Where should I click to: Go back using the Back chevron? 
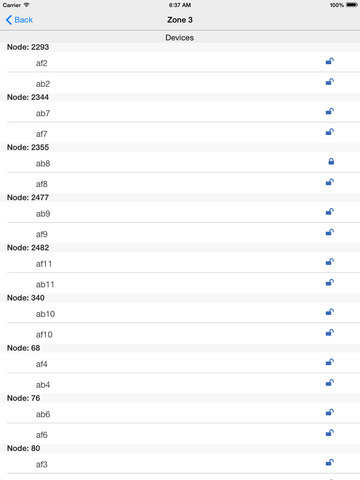coord(19,20)
